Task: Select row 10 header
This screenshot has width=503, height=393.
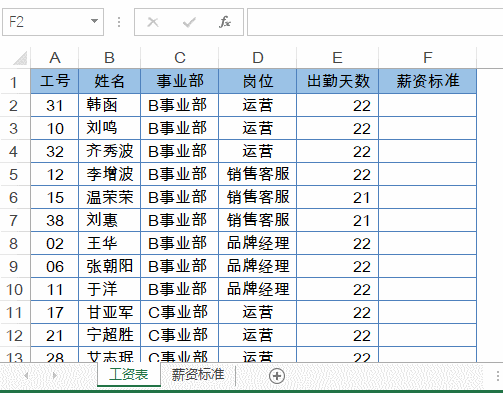Action: [x=15, y=289]
